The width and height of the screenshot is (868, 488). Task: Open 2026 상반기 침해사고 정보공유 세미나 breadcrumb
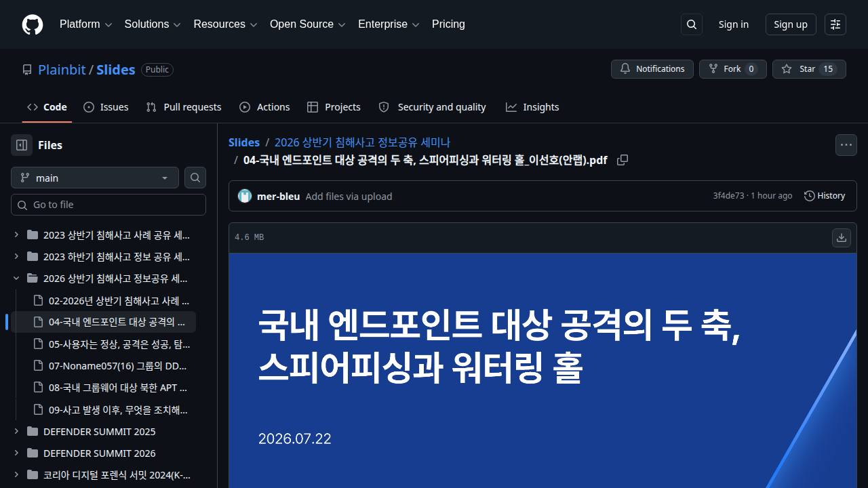click(362, 142)
